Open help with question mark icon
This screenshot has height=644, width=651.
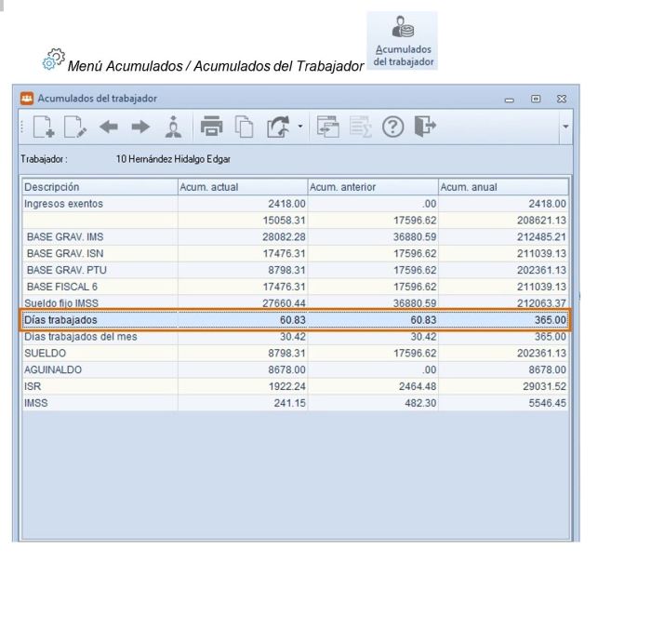coord(393,127)
